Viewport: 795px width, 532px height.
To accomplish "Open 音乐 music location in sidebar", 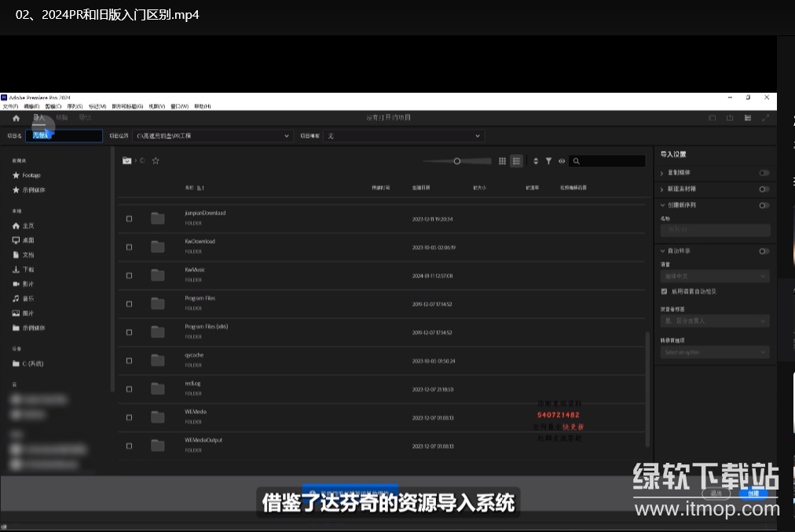I will 24,298.
